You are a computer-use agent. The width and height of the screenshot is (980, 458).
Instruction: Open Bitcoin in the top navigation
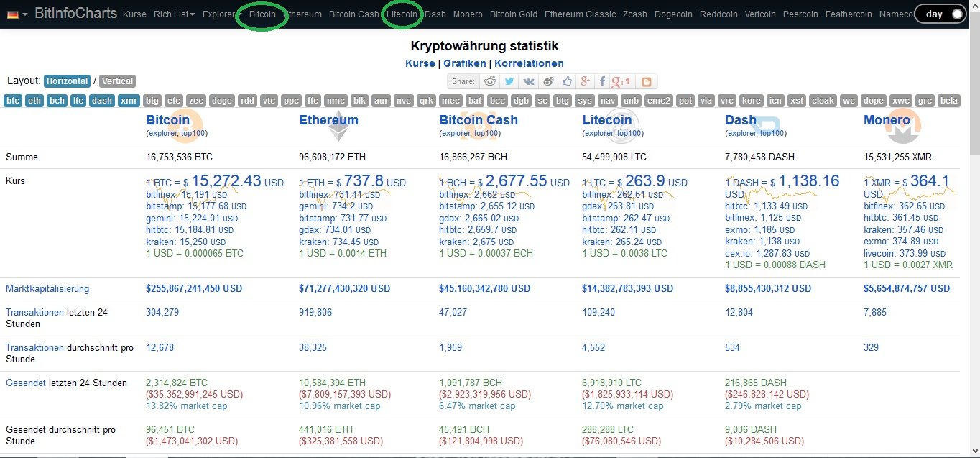[x=262, y=14]
